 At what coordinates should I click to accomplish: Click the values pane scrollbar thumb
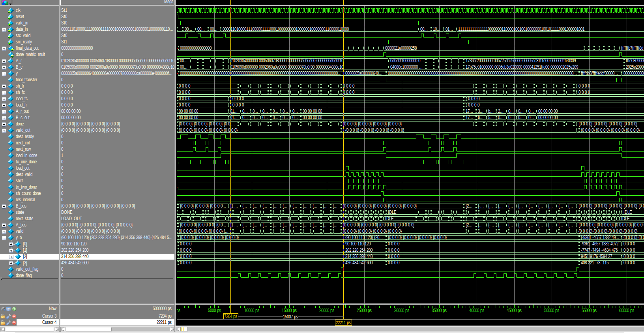click(88, 329)
